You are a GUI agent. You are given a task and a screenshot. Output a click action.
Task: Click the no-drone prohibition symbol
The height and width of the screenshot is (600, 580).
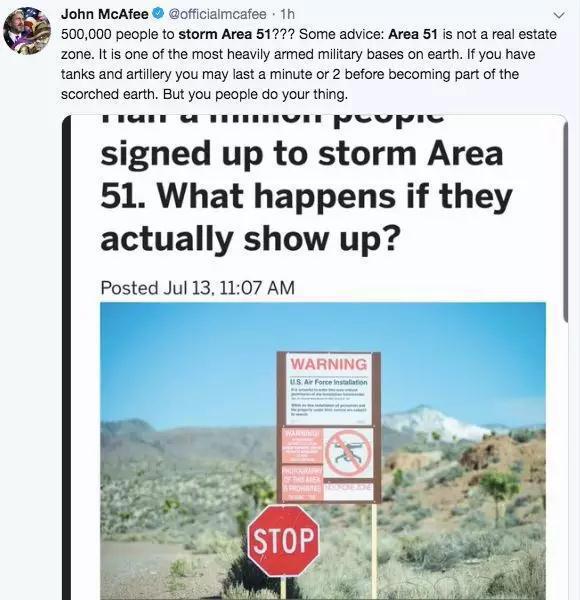coord(348,453)
